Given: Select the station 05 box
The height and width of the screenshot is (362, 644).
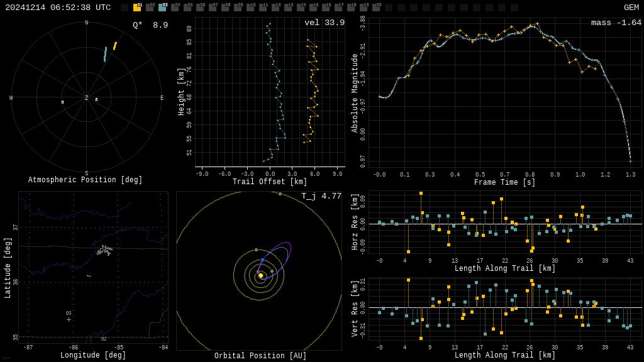Looking at the screenshot, I should click(x=187, y=8).
